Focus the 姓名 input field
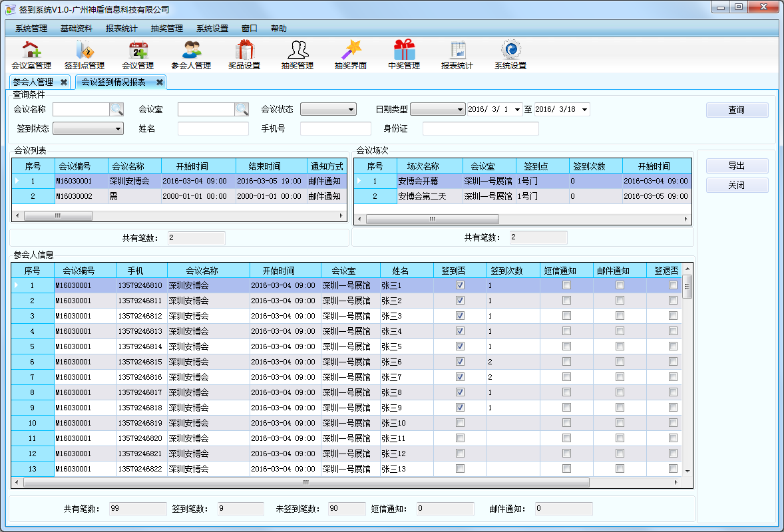This screenshot has width=784, height=532. click(213, 129)
